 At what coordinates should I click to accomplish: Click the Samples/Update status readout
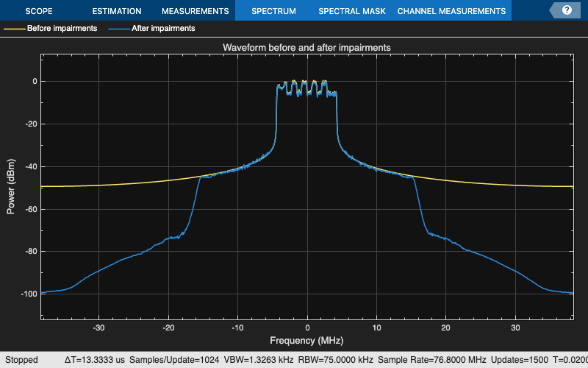pyautogui.click(x=174, y=360)
